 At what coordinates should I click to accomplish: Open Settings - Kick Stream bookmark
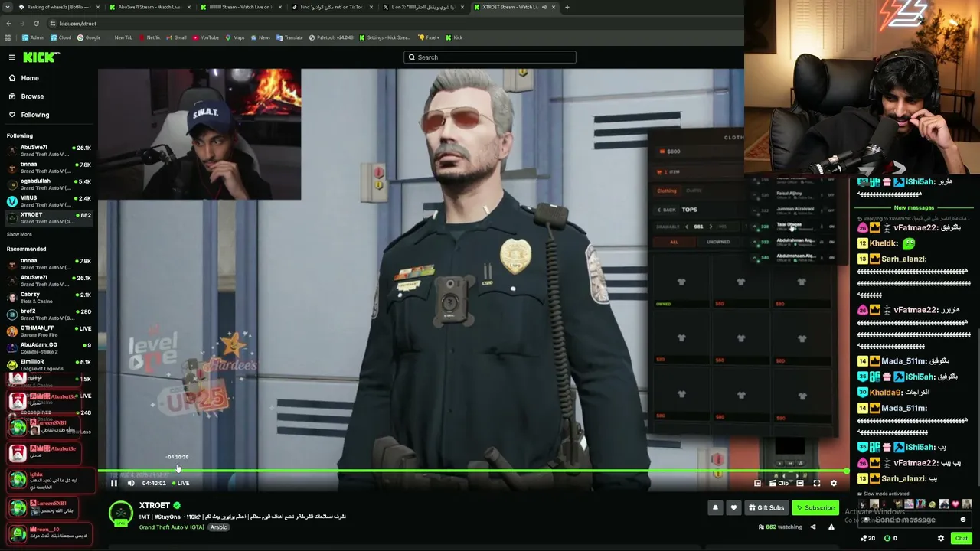pos(385,37)
